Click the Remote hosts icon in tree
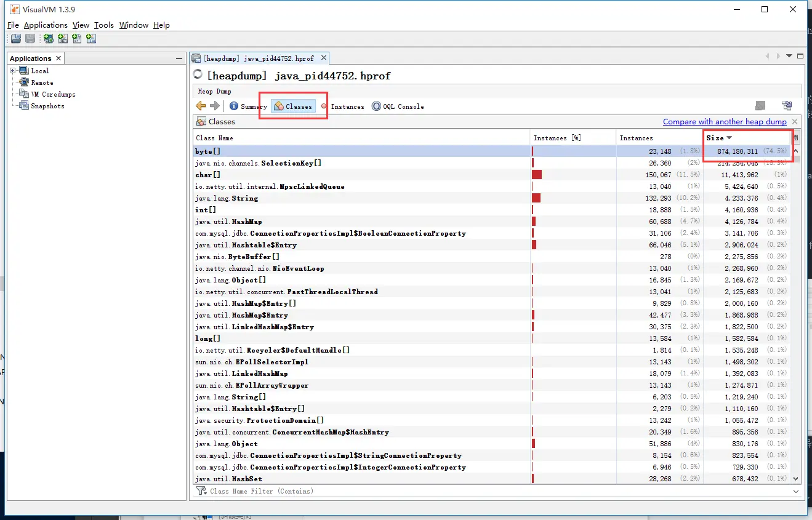This screenshot has height=520, width=812. coord(24,82)
